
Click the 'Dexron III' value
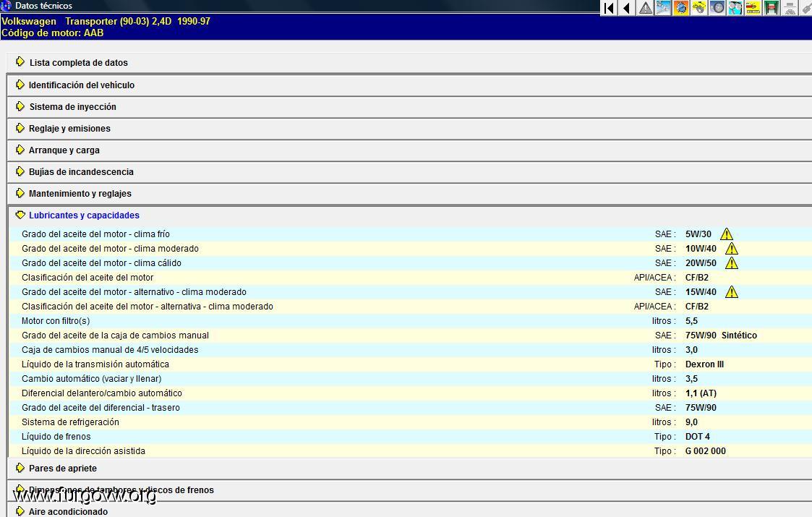point(704,364)
